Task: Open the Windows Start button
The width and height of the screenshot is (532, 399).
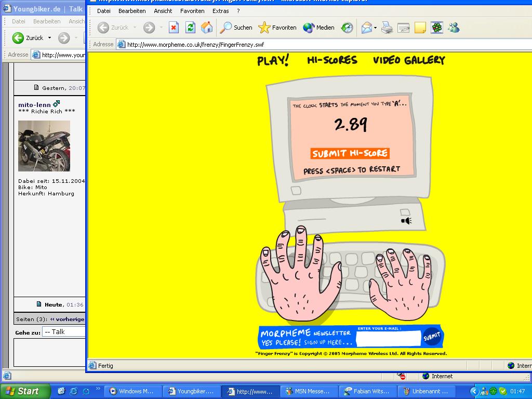Action: click(x=25, y=391)
